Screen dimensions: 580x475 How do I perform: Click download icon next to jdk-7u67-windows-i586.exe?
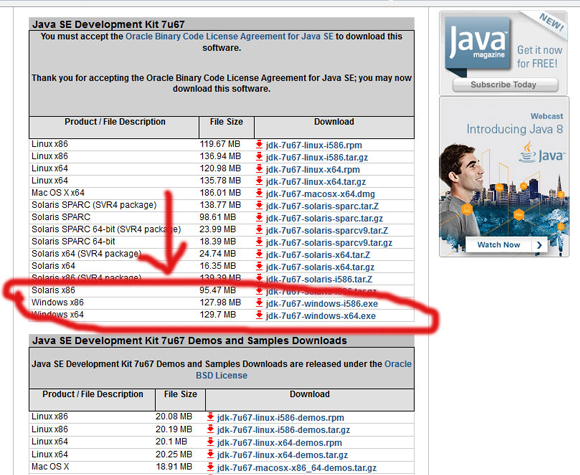pyautogui.click(x=259, y=303)
